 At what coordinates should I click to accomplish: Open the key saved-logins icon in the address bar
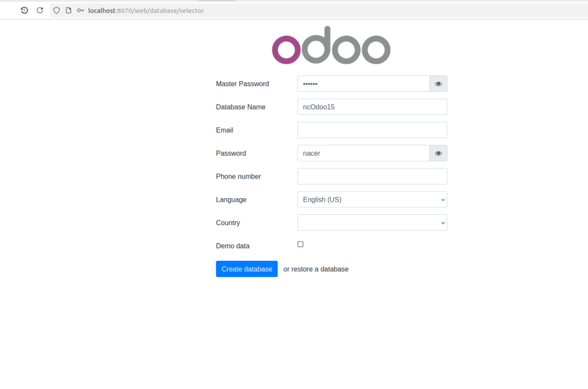pos(80,10)
